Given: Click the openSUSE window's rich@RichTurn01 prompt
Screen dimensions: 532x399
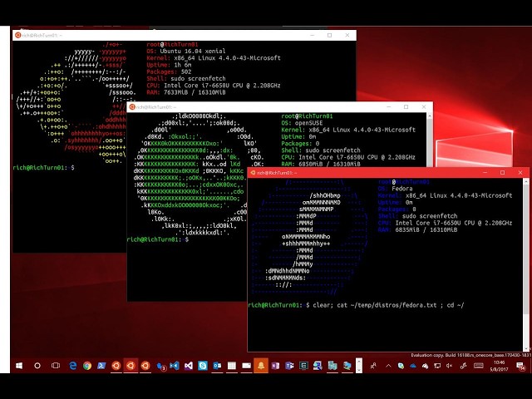Looking at the screenshot, I should (x=158, y=239).
